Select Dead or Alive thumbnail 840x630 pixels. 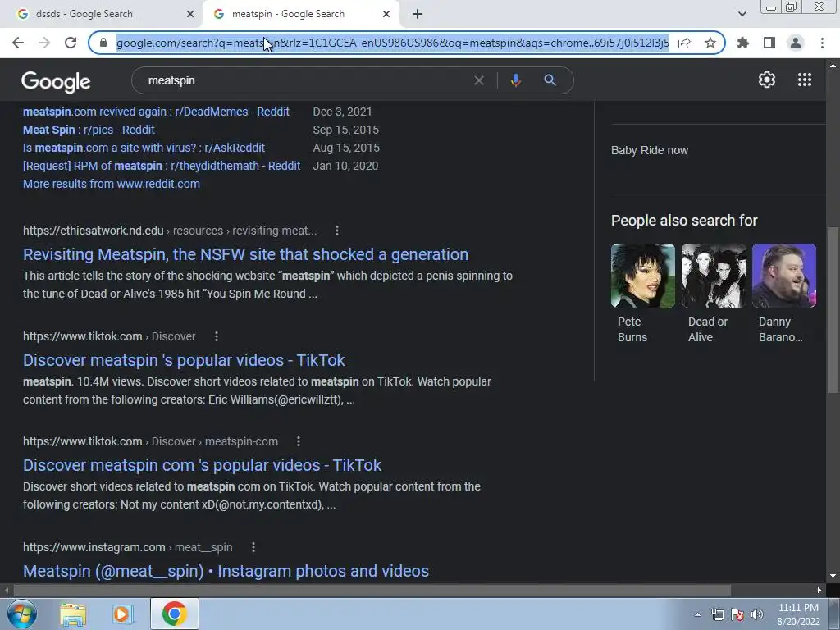[713, 276]
